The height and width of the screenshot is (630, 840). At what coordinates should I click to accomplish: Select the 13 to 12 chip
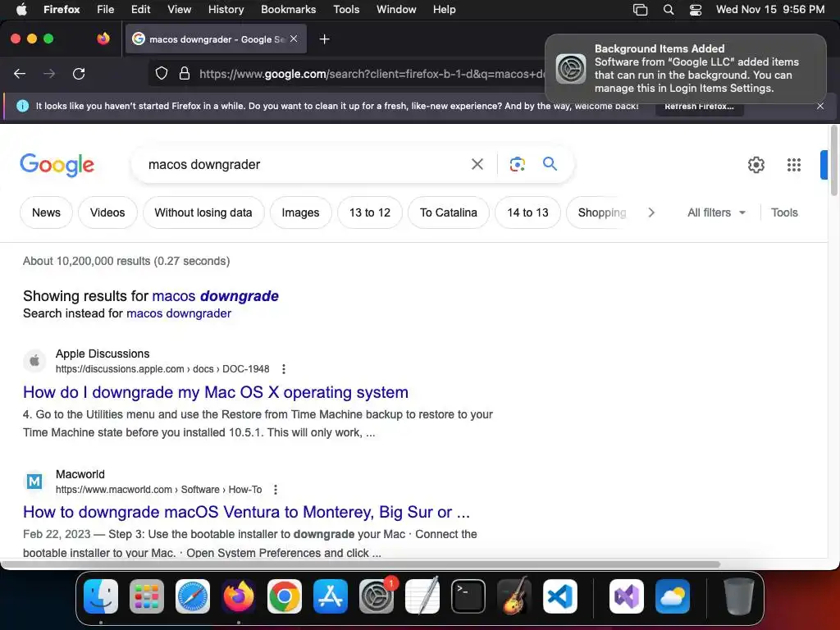coord(370,212)
